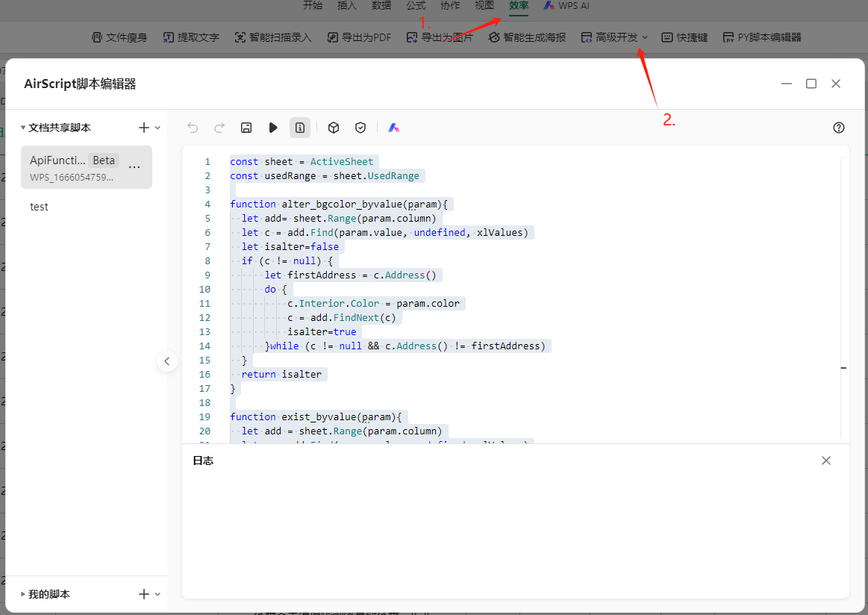Collapse sidebar with the left chevron button
The height and width of the screenshot is (615, 868).
tap(167, 361)
